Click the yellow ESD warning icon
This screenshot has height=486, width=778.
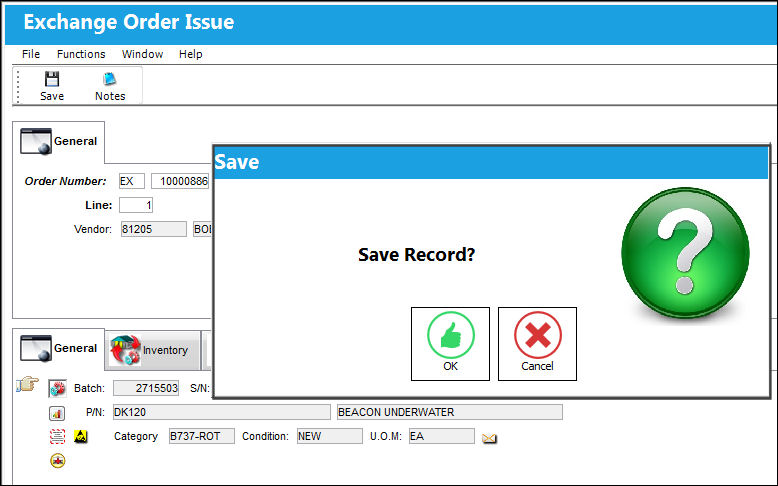point(80,437)
